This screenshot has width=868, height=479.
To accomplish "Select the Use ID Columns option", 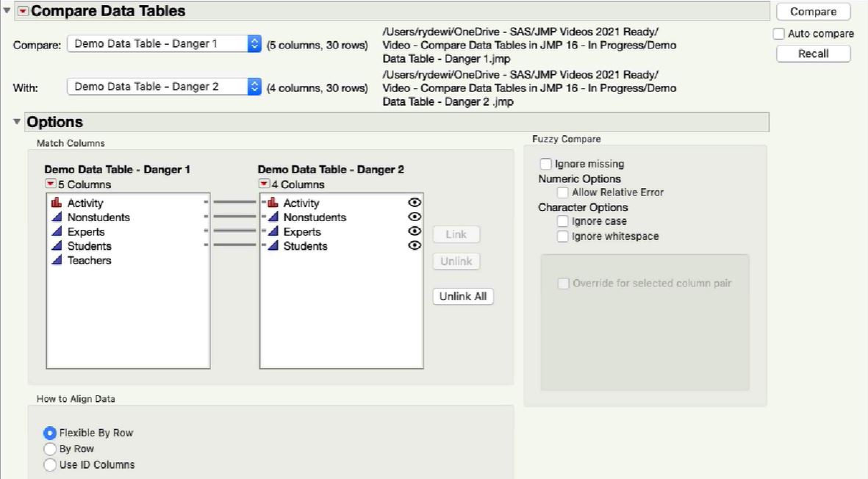I will (x=49, y=464).
